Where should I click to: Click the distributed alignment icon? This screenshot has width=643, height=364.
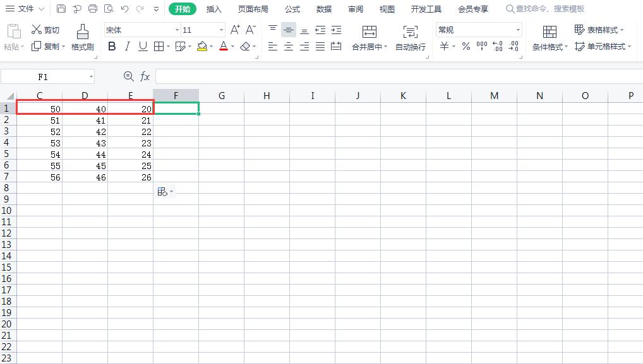[336, 47]
